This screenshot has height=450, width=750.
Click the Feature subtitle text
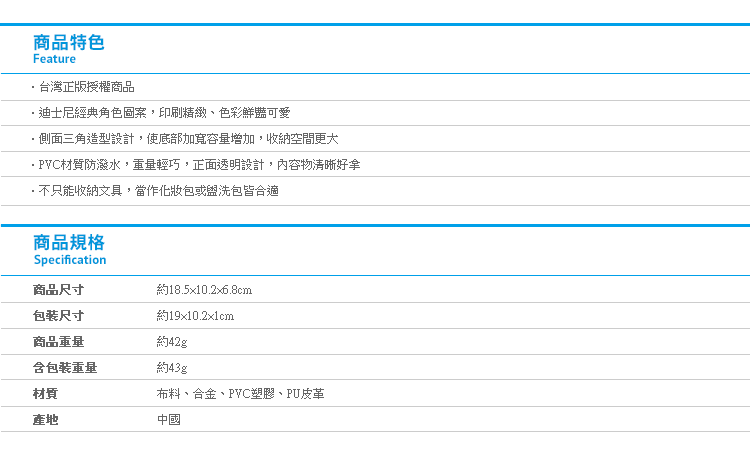click(x=55, y=59)
